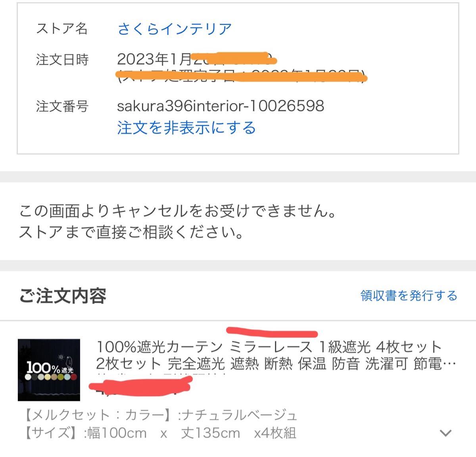Click 注文を非表示にする link
Screen dimensions: 476x457
tap(186, 128)
